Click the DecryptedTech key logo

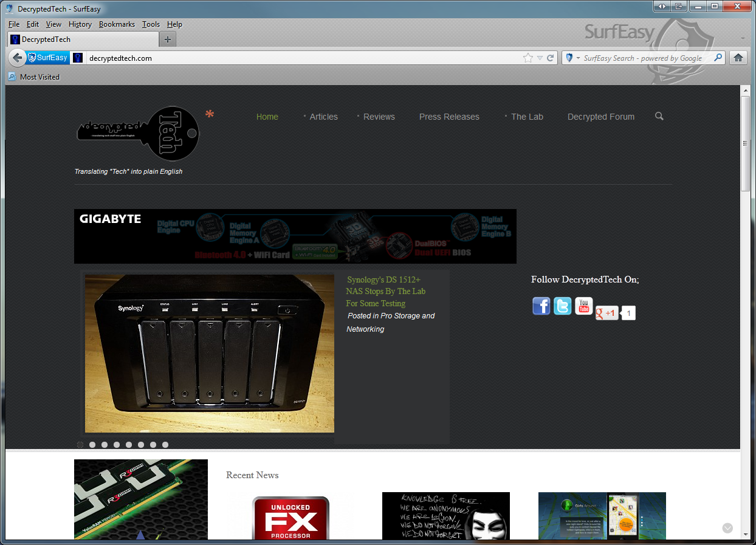coord(138,134)
